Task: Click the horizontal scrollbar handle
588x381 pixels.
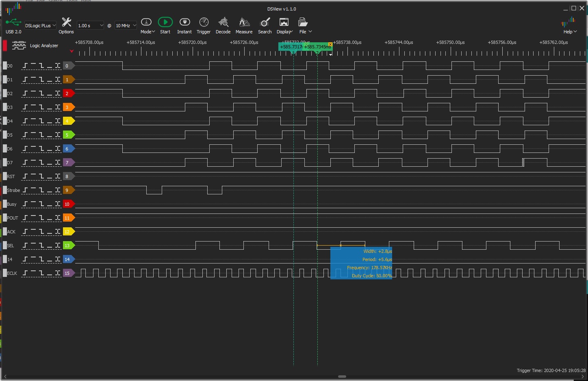Action: click(x=342, y=377)
